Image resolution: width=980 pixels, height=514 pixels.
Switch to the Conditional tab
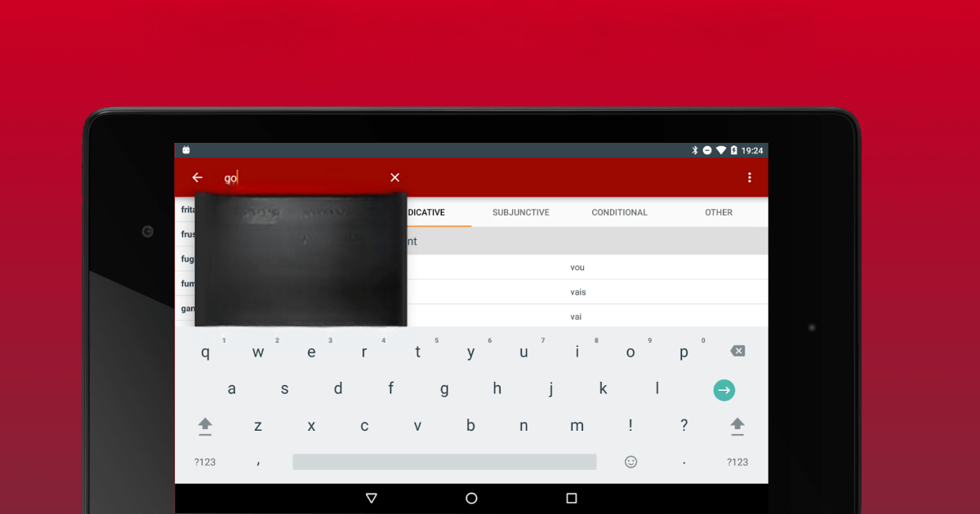coord(620,212)
